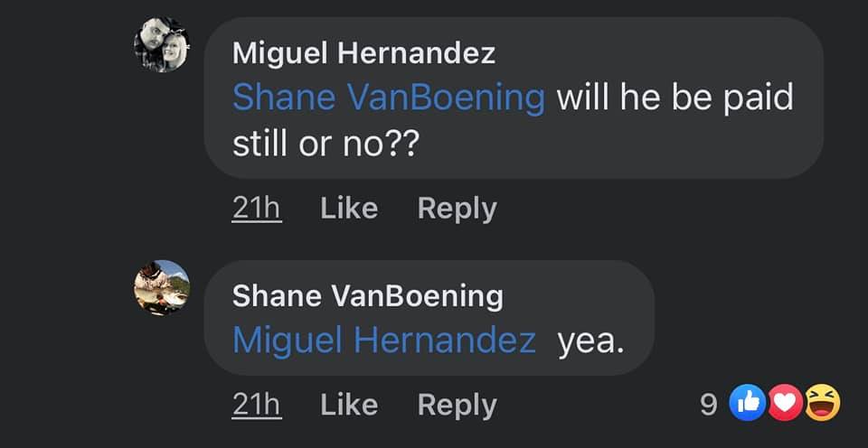Click the blue Miguel Hernandez mention link
This screenshot has height=448, width=868.
pyautogui.click(x=383, y=341)
